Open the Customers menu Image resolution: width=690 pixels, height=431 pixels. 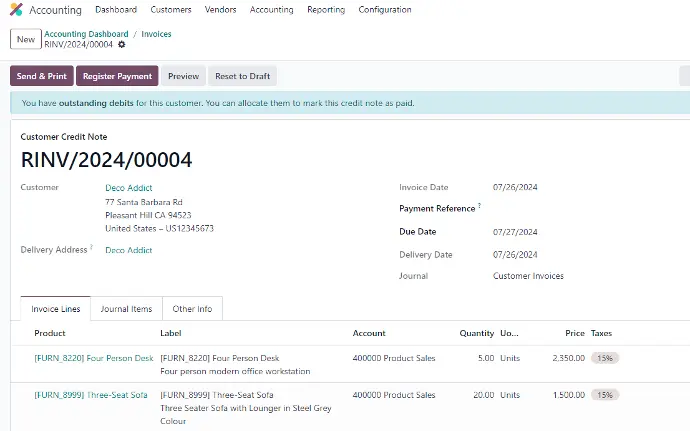pos(171,9)
